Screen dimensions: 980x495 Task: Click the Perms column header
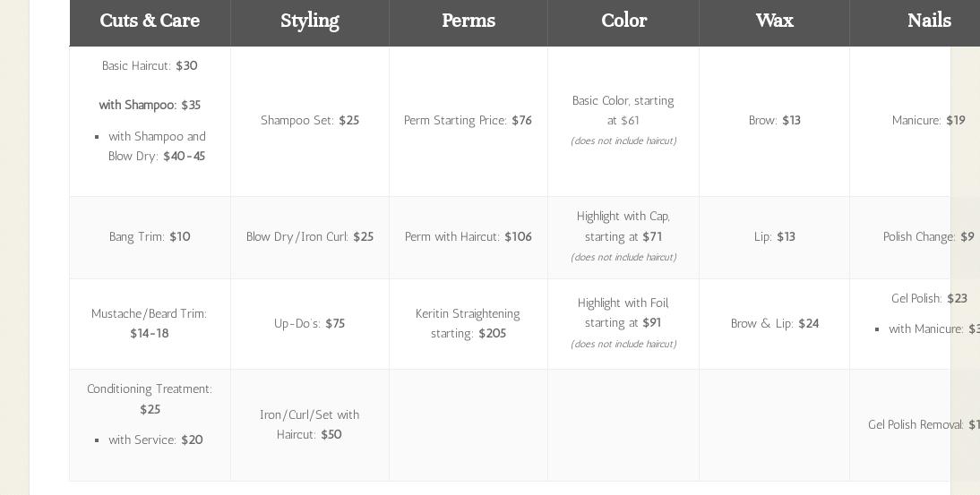pos(468,21)
